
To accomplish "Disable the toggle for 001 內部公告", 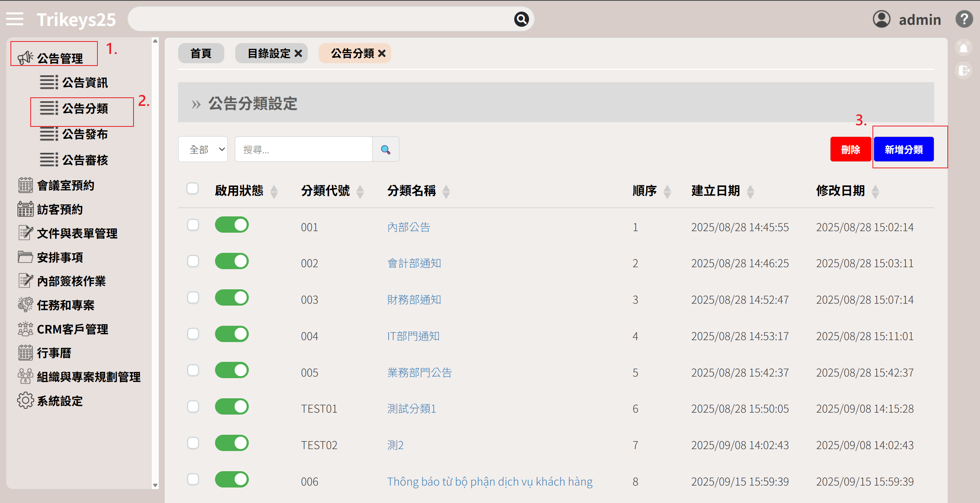I will (x=232, y=225).
